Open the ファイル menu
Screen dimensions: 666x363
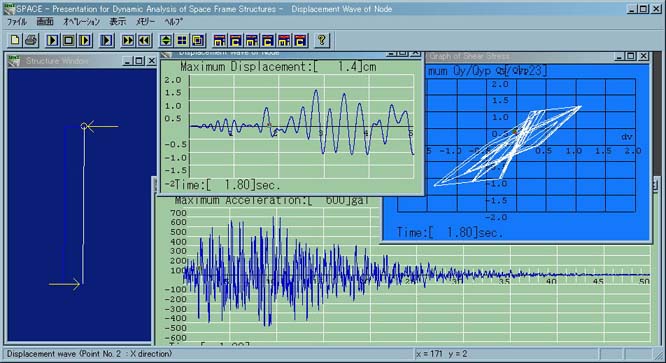[x=17, y=22]
